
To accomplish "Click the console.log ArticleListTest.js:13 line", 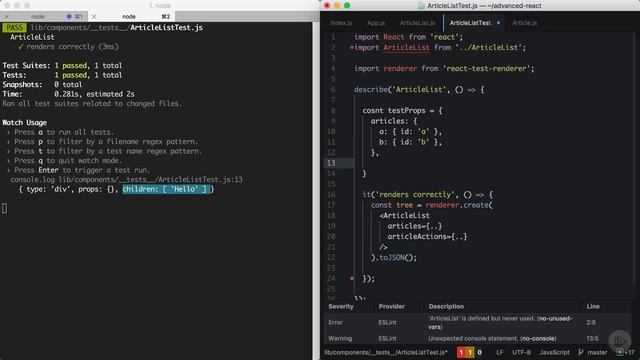I will (127, 180).
